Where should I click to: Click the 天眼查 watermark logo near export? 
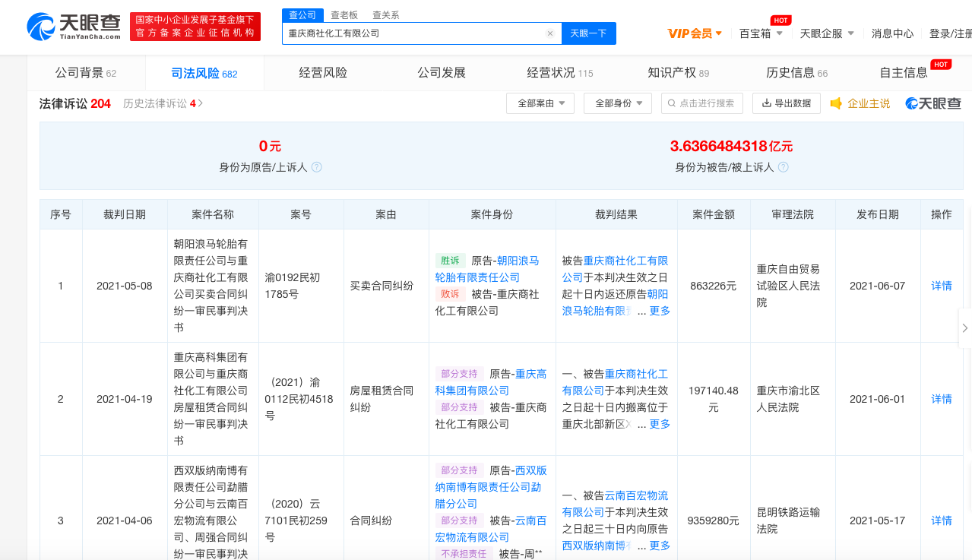pos(933,103)
